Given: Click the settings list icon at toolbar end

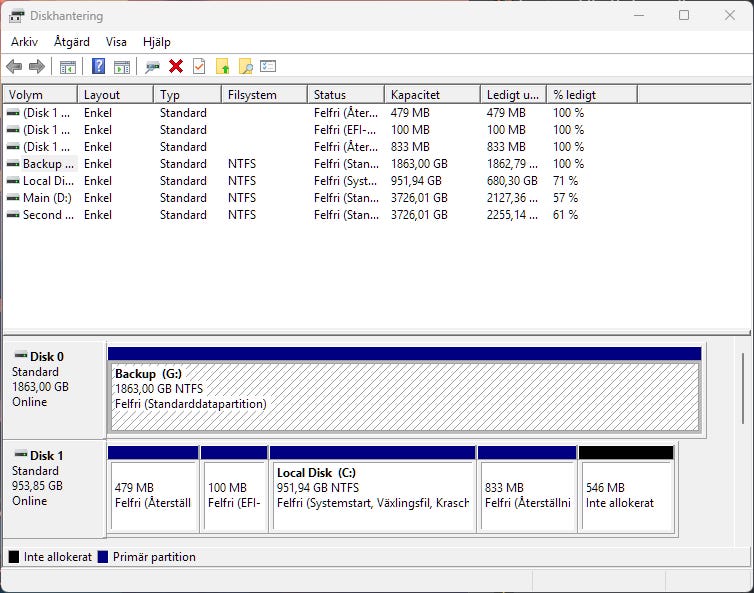Looking at the screenshot, I should point(268,67).
